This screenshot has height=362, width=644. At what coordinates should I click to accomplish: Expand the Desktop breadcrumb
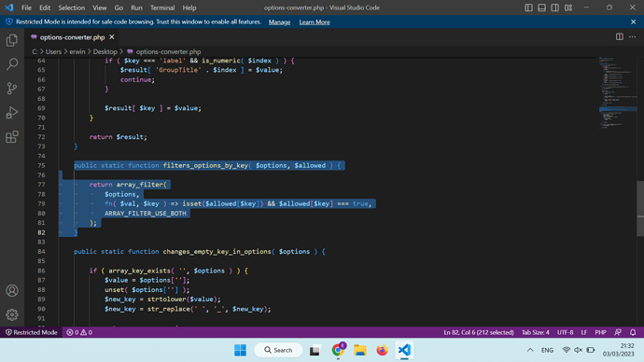pos(105,51)
